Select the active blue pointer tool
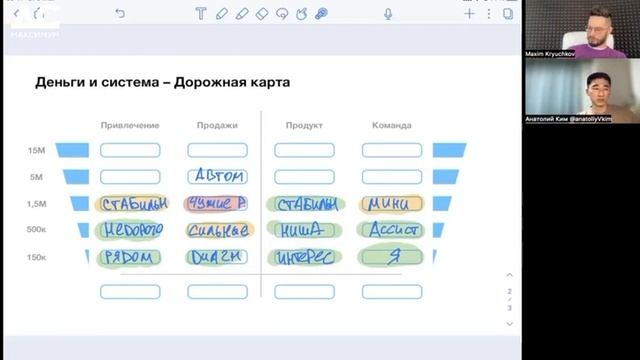Image resolution: width=640 pixels, height=360 pixels. coord(321,14)
